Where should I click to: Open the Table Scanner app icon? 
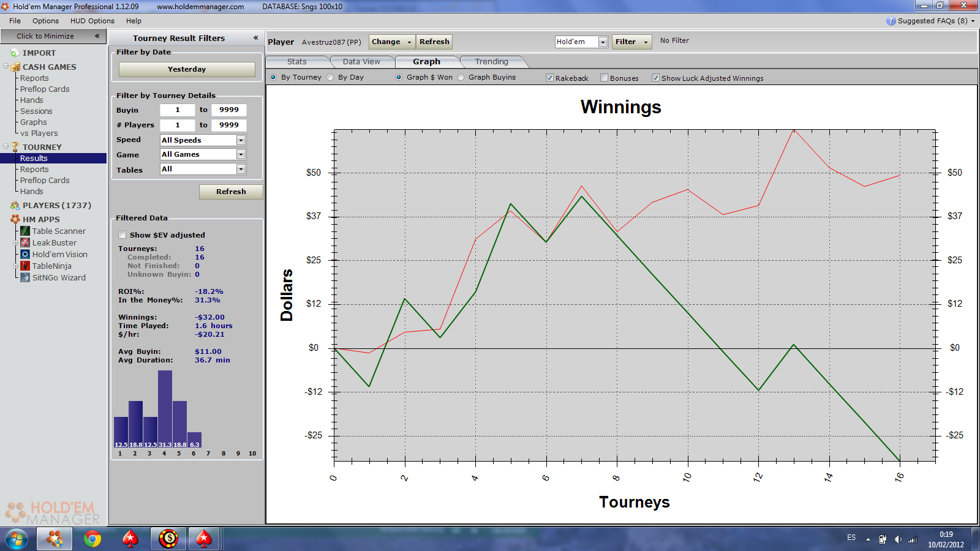(x=25, y=231)
